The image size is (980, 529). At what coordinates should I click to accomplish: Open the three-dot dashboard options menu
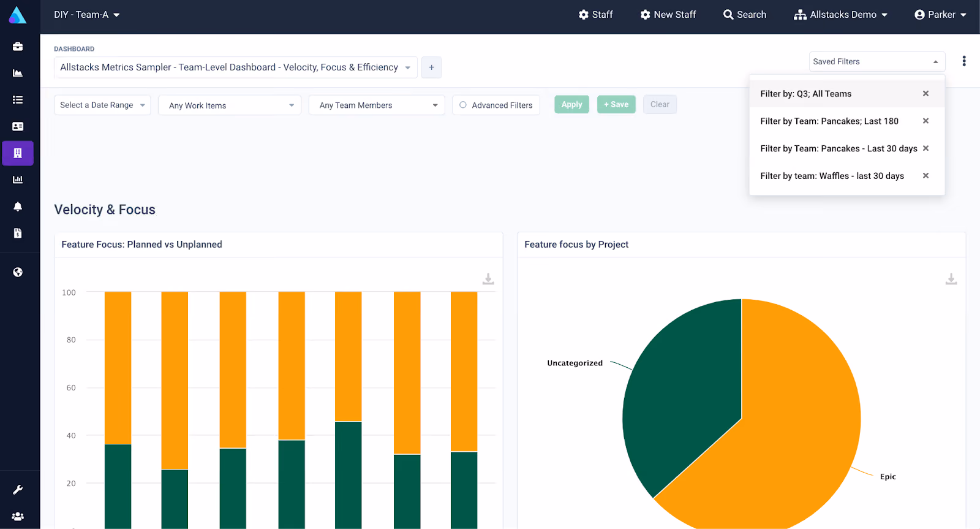pos(964,61)
